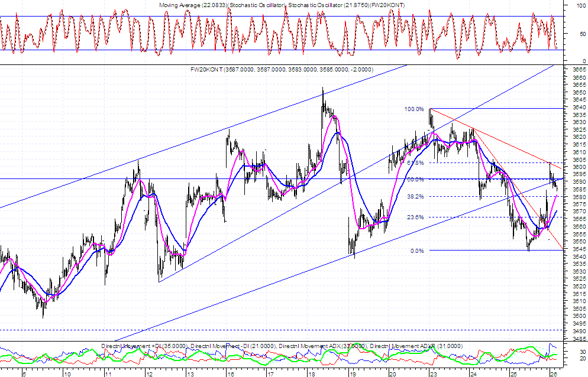Click date label 19 on the time axis
This screenshot has width=588, height=377.
coord(352,374)
